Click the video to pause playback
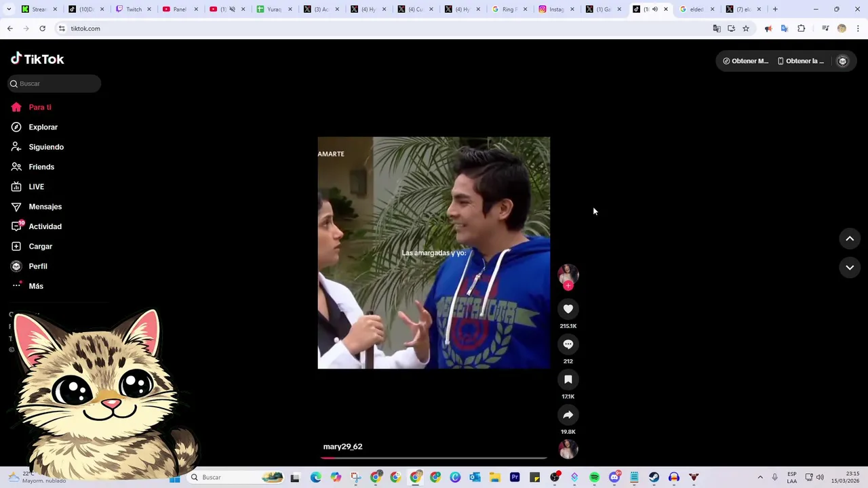Viewport: 868px width, 488px height. click(x=434, y=253)
